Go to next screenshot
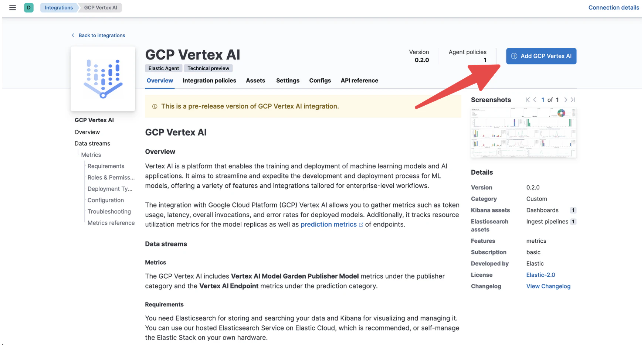Image resolution: width=644 pixels, height=345 pixels. [x=565, y=100]
